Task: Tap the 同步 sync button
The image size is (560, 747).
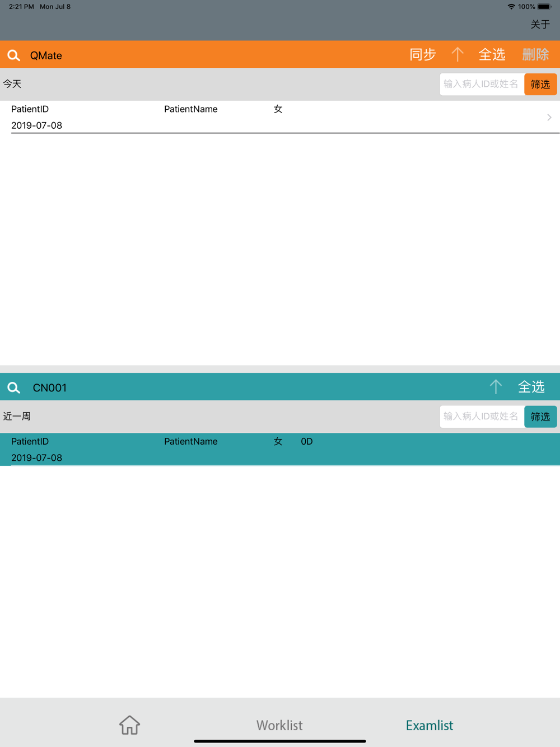Action: click(423, 54)
